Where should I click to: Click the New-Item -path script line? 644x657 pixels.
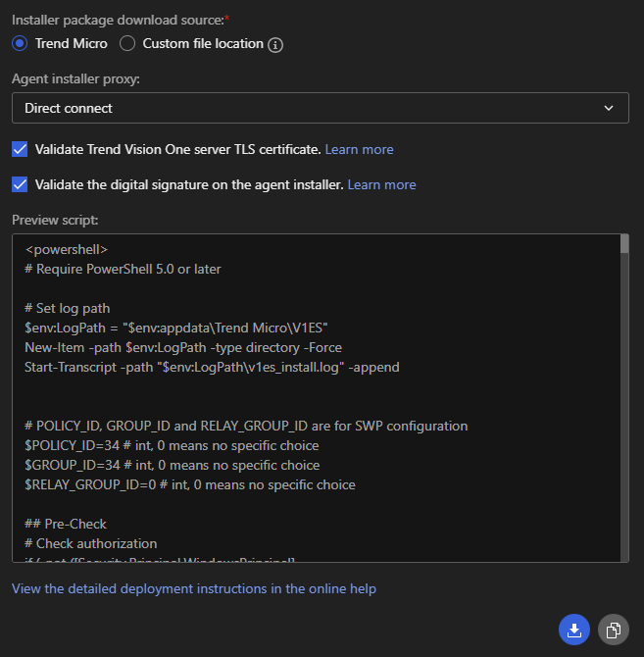click(183, 347)
